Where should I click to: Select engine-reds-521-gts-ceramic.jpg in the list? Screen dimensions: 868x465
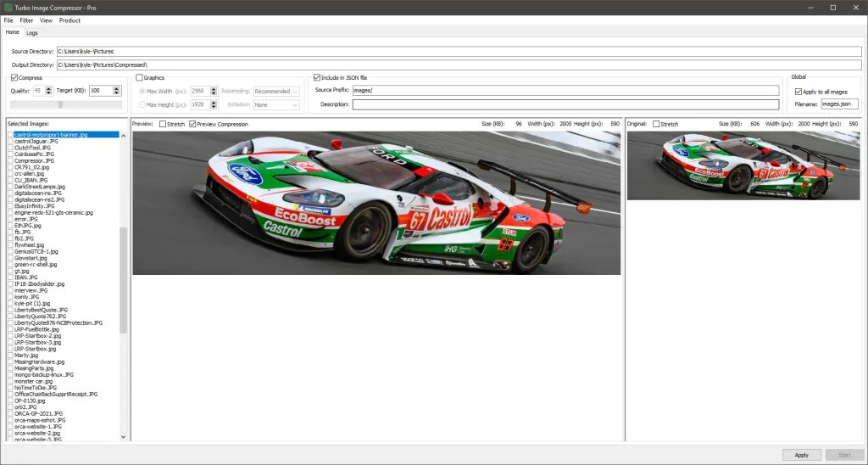pos(53,212)
